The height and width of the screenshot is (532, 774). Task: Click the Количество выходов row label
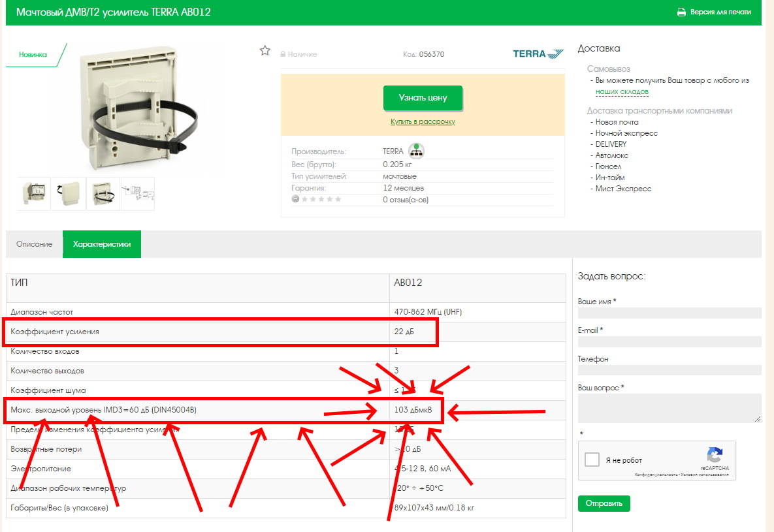point(47,371)
